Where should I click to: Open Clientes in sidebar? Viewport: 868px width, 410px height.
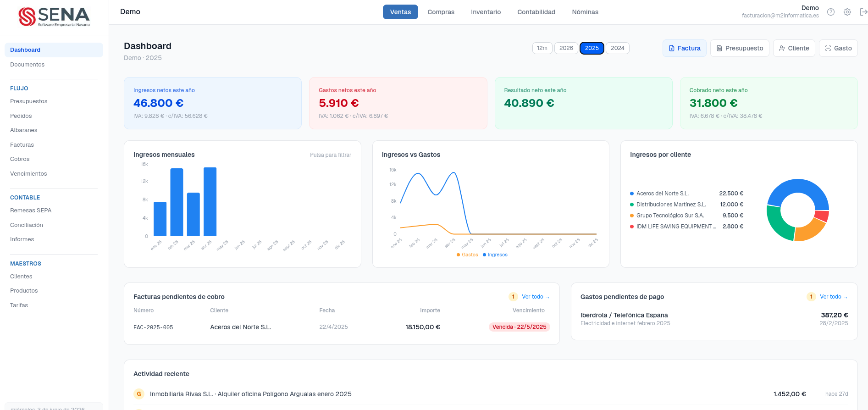coord(54,277)
